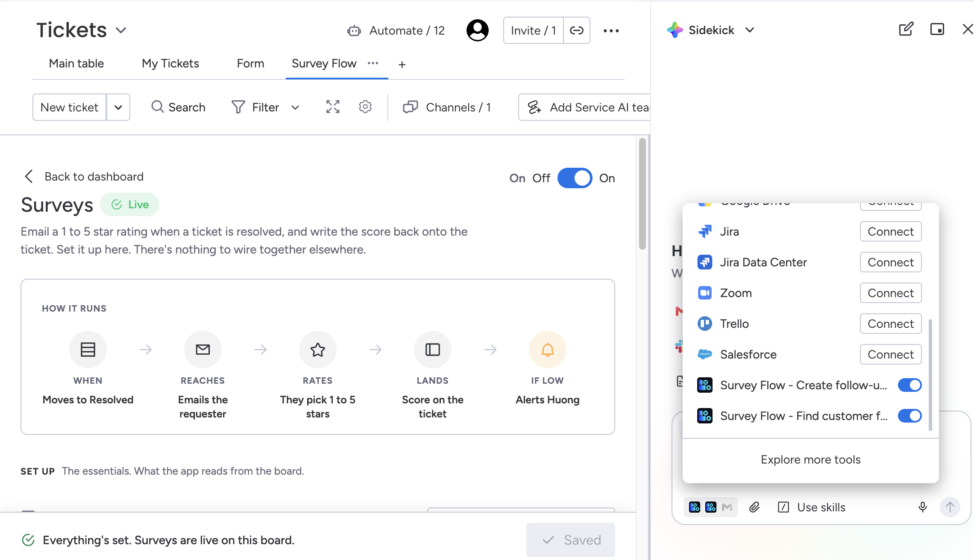The width and height of the screenshot is (974, 560).
Task: Connect the Jira Data Center tool
Action: coord(891,262)
